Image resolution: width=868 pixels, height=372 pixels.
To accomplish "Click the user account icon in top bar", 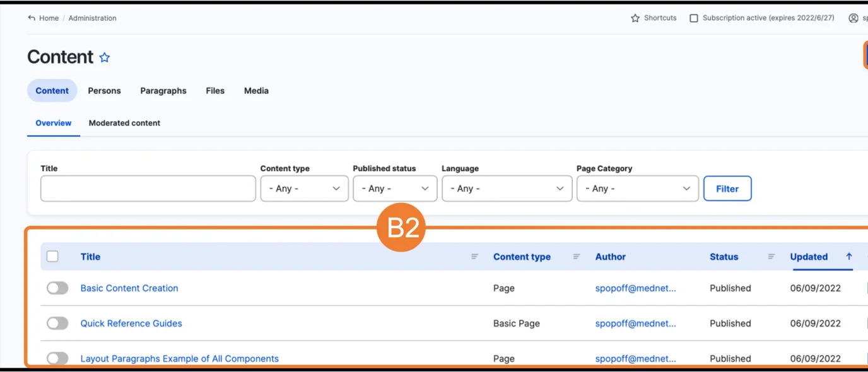I will pos(853,18).
